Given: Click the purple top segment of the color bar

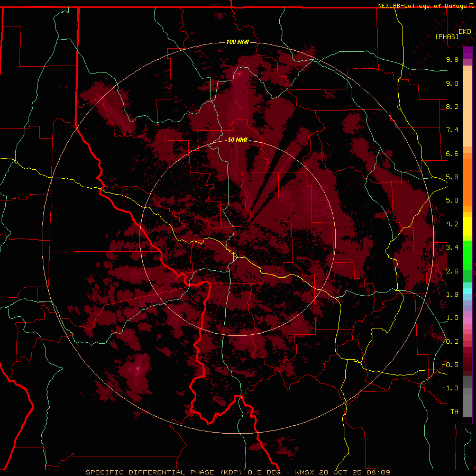Looking at the screenshot, I should (x=467, y=53).
